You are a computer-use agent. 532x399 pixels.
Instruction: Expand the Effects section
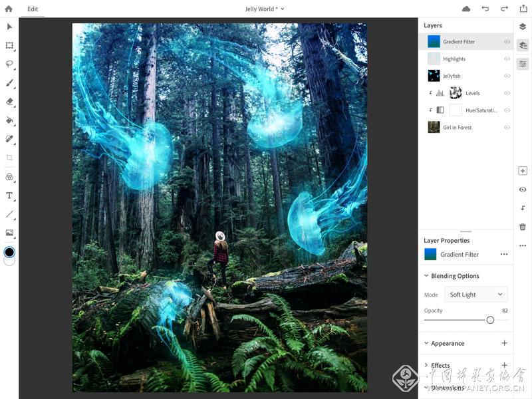tap(426, 365)
